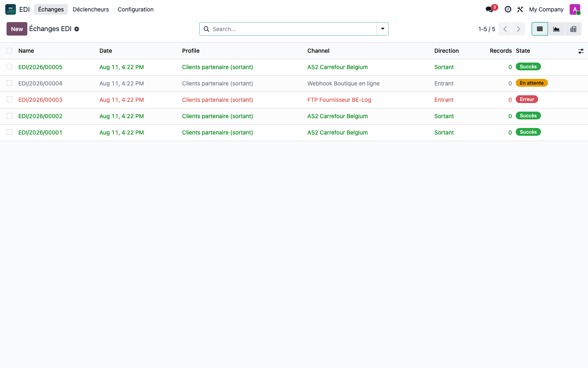
Task: Tick the select-all checkbox in the header
Action: point(9,51)
